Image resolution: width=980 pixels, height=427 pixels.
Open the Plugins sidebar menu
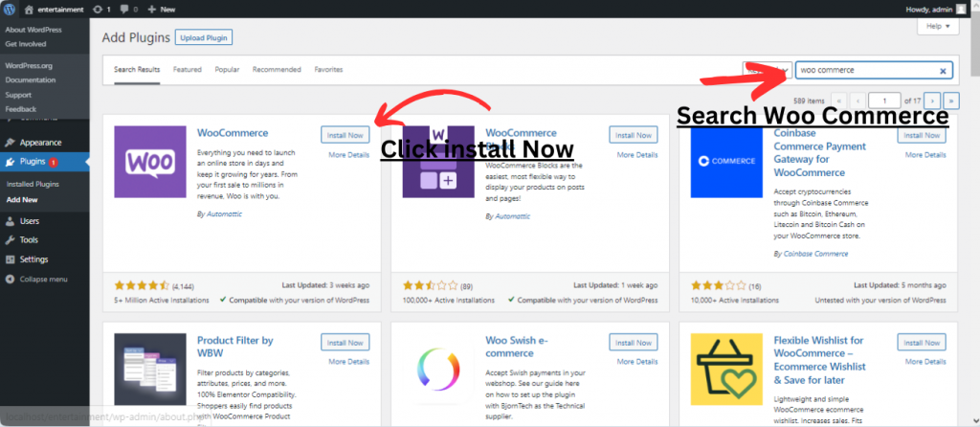tap(44, 162)
